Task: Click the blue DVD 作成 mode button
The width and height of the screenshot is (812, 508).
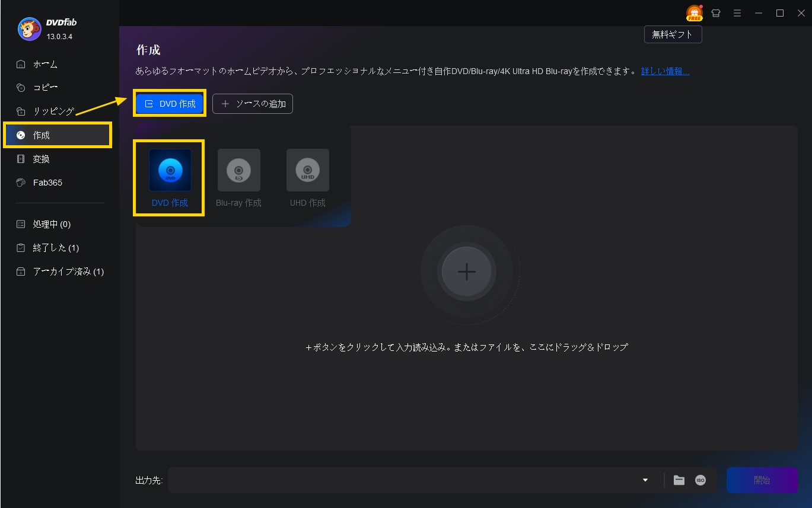Action: [170, 103]
